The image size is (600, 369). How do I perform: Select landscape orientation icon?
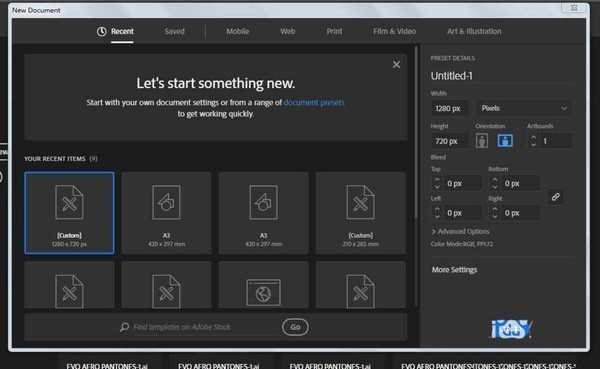[x=505, y=140]
